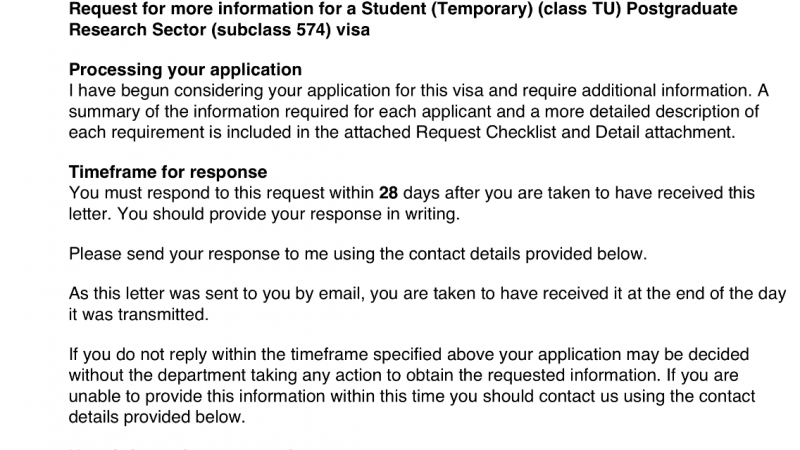Click the line beginning "If you do not reply"
Screen dimensions: 800x450
pos(408,355)
